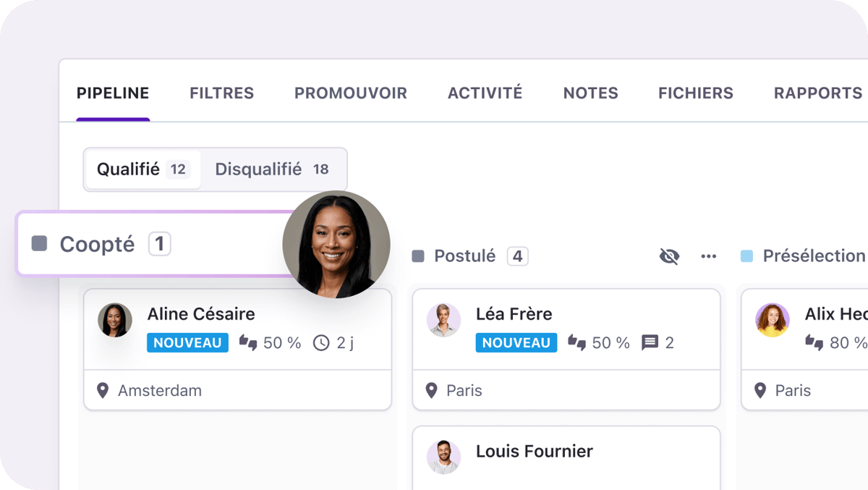
Task: Click the clock icon on Aline Césaire's card
Action: tap(321, 343)
